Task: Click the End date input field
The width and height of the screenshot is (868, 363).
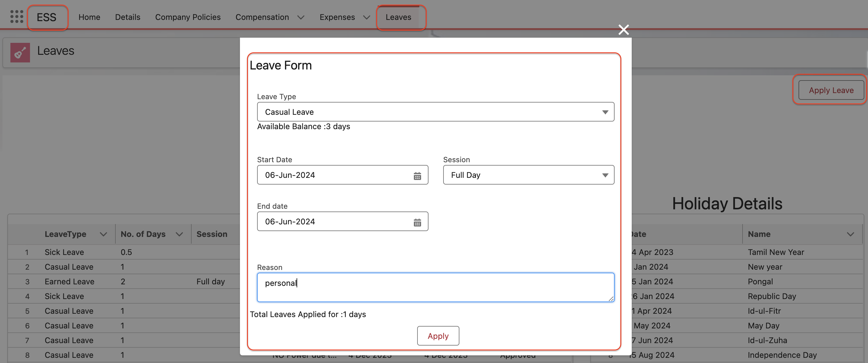Action: tap(334, 221)
